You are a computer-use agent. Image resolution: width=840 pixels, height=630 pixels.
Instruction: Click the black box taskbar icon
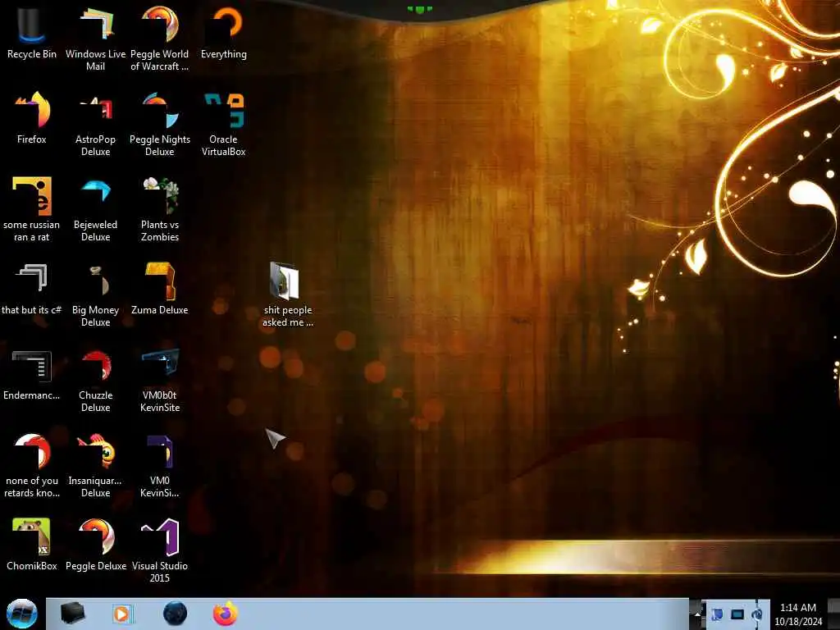(72, 614)
